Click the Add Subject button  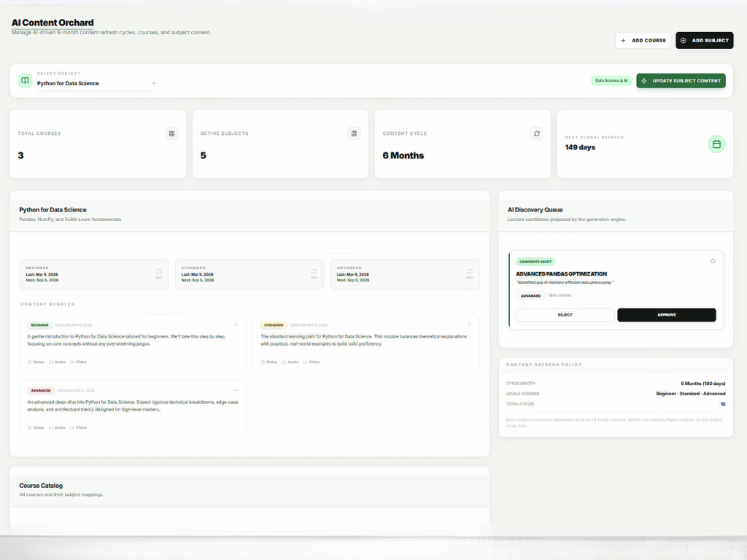[704, 41]
